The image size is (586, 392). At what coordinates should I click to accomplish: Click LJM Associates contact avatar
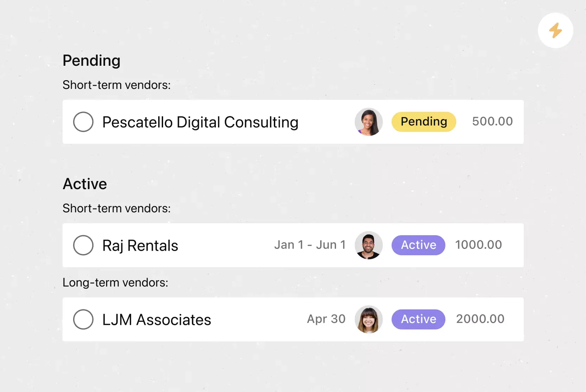tap(368, 319)
